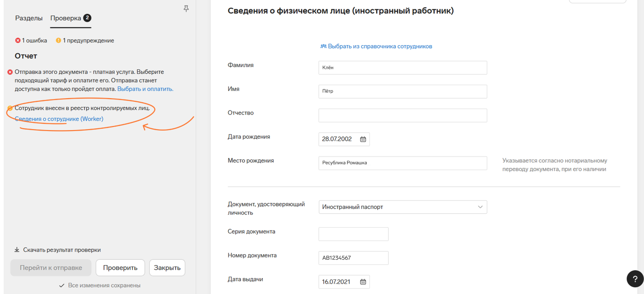Click the Номер документа field

(353, 258)
